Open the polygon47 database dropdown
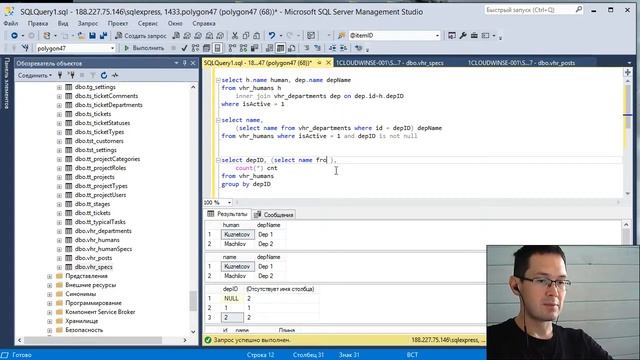Viewport: 640px width, 360px height. point(112,48)
